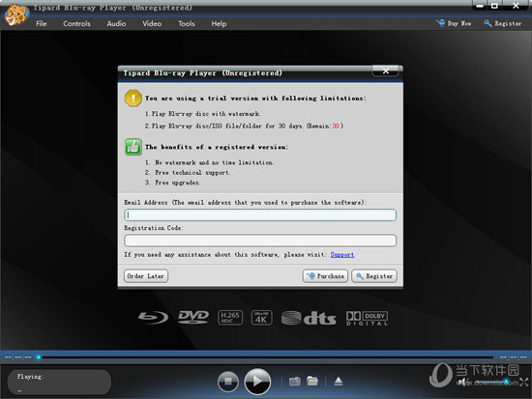Open the Help menu
The width and height of the screenshot is (532, 399).
tap(219, 24)
